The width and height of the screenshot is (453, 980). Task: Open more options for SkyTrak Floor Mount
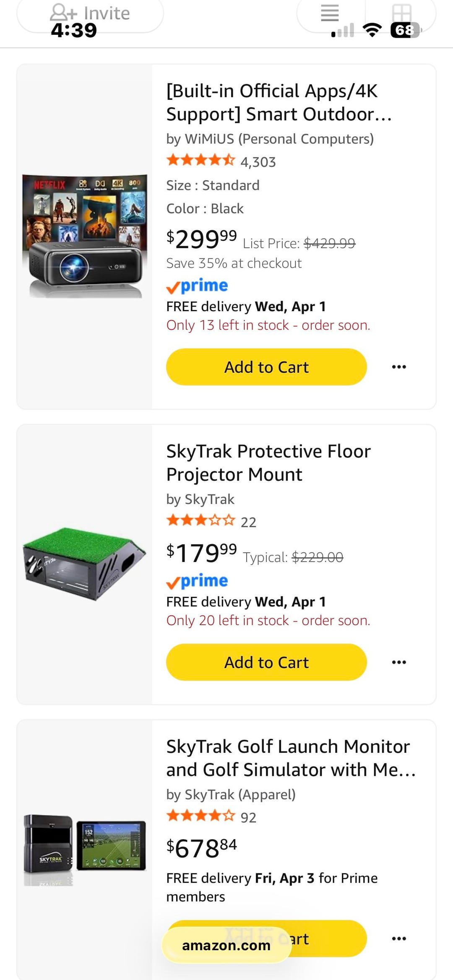point(398,662)
